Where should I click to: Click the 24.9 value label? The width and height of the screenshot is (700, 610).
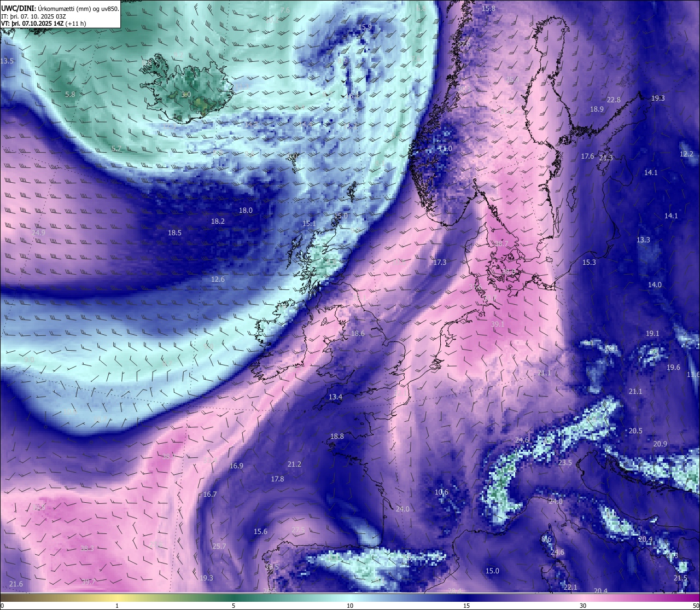click(38, 233)
